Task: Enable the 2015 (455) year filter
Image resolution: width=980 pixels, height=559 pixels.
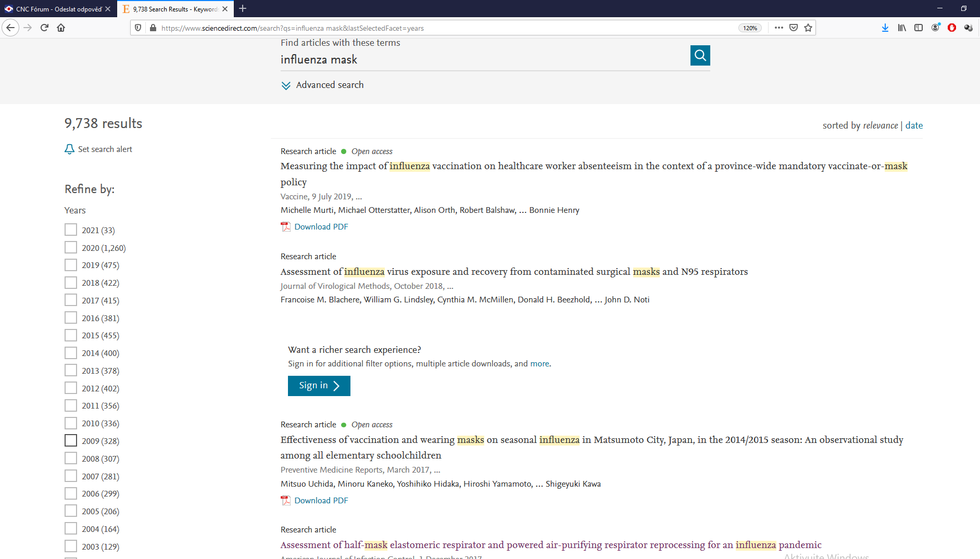Action: tap(71, 335)
